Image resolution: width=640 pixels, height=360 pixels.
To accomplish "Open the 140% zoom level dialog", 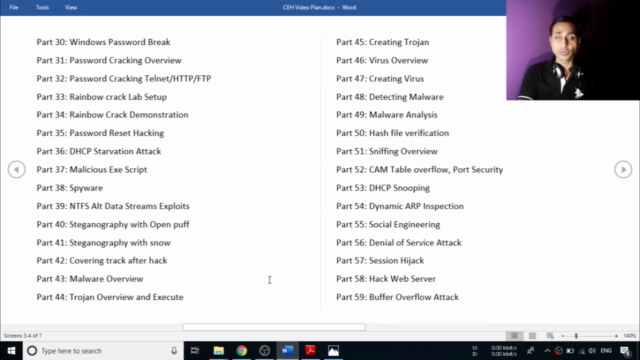I will coord(629,336).
